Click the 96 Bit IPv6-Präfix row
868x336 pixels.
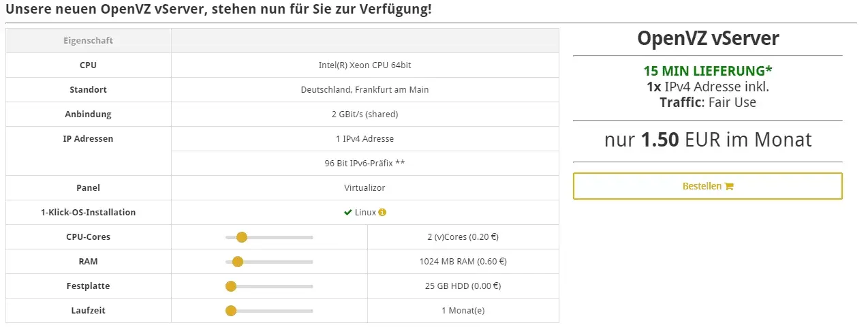tap(365, 164)
